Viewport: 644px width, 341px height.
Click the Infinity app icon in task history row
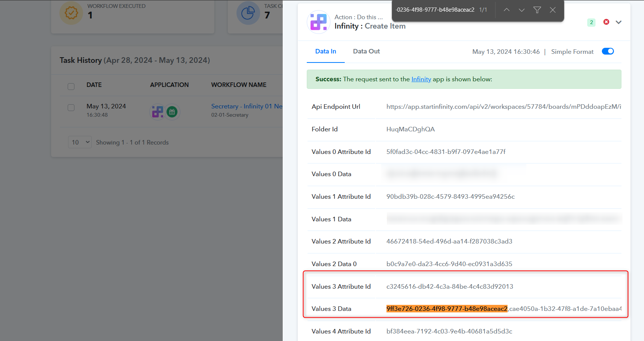tap(158, 111)
